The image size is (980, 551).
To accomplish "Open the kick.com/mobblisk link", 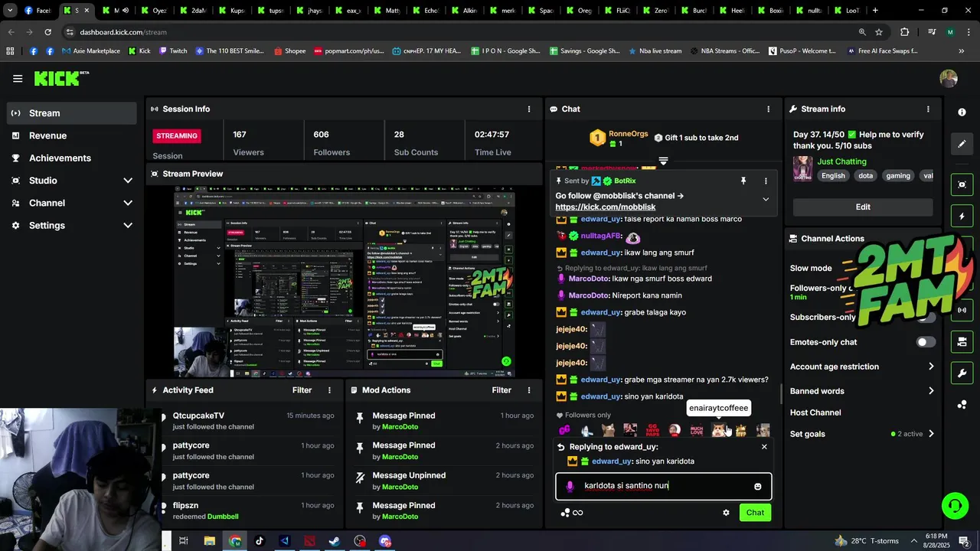I will [605, 207].
